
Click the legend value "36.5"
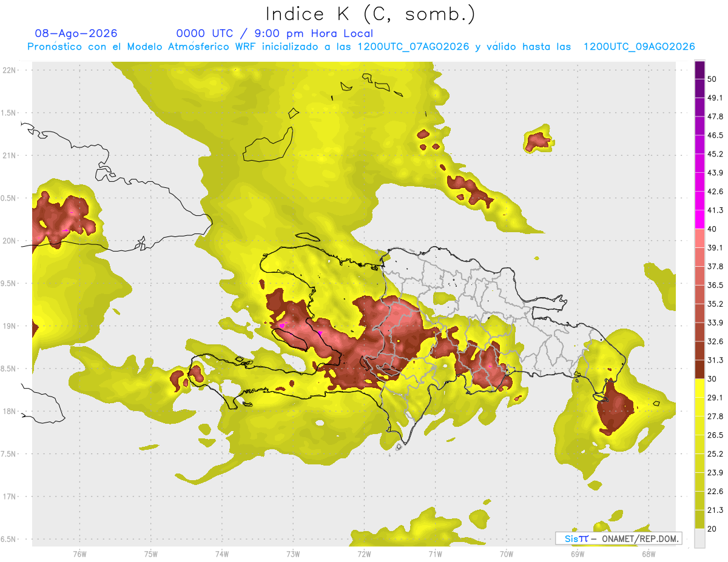[x=715, y=286]
